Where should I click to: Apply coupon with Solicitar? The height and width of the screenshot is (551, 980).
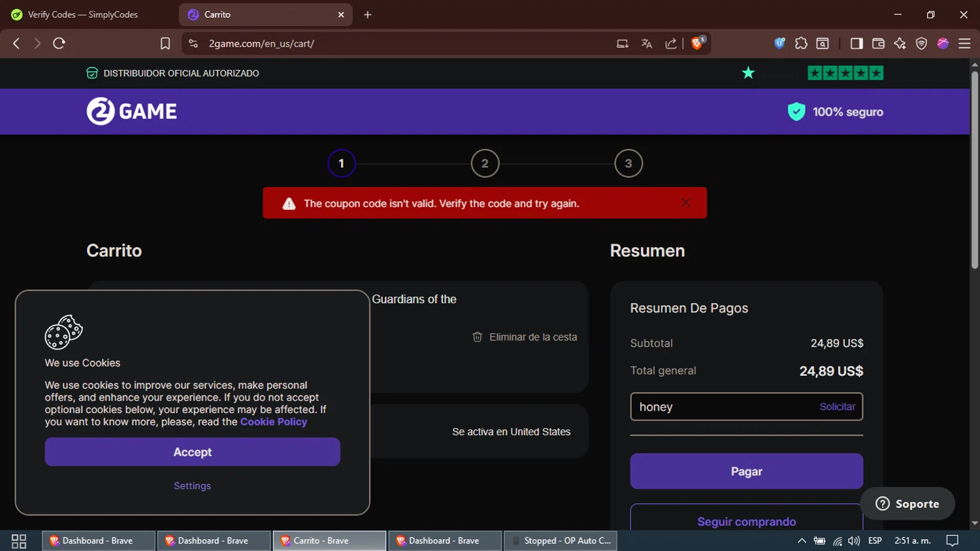[x=838, y=407]
